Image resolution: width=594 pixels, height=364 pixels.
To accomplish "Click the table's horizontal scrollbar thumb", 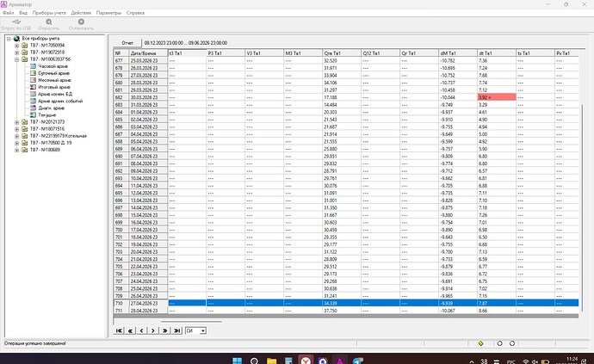I will 191,322.
